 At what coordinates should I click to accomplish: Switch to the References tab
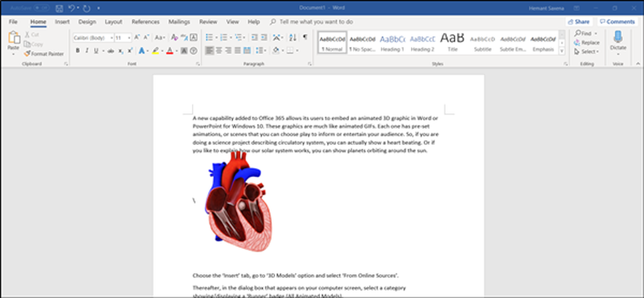click(146, 21)
